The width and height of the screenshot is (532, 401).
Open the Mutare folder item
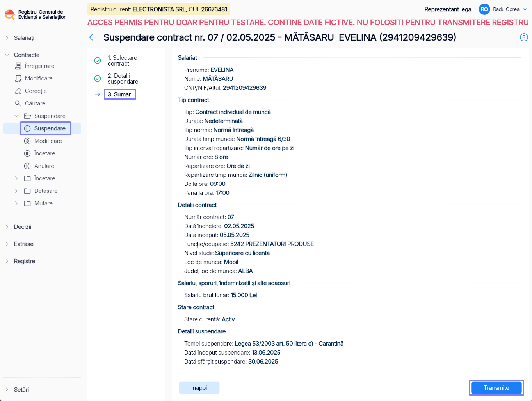point(43,203)
